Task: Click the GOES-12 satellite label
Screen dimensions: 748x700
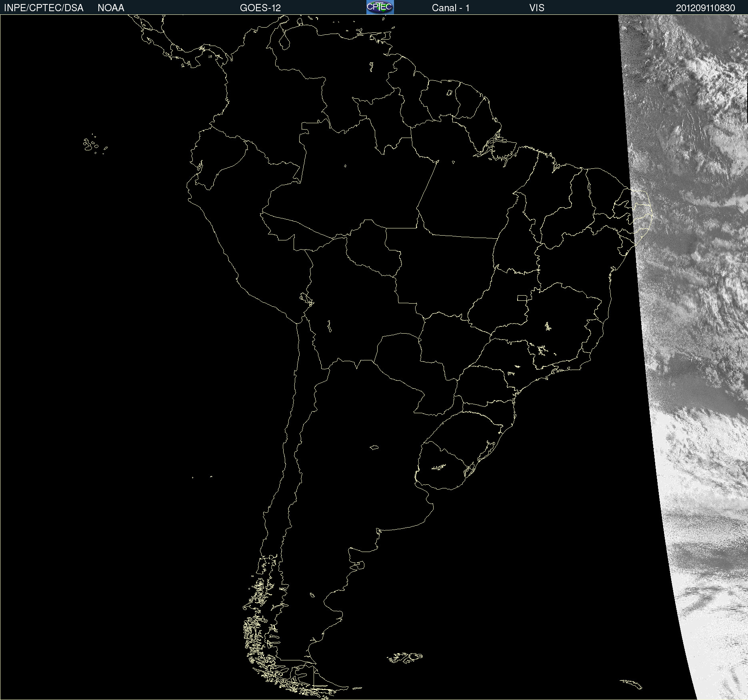Action: pos(260,8)
